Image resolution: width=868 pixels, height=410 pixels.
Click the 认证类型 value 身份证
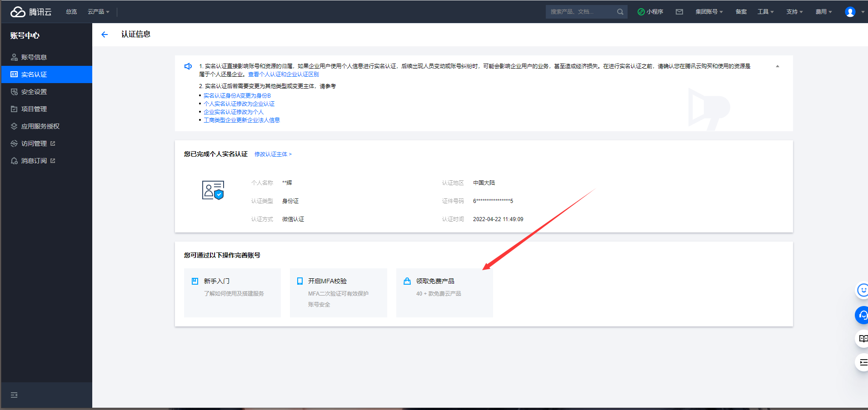point(290,201)
